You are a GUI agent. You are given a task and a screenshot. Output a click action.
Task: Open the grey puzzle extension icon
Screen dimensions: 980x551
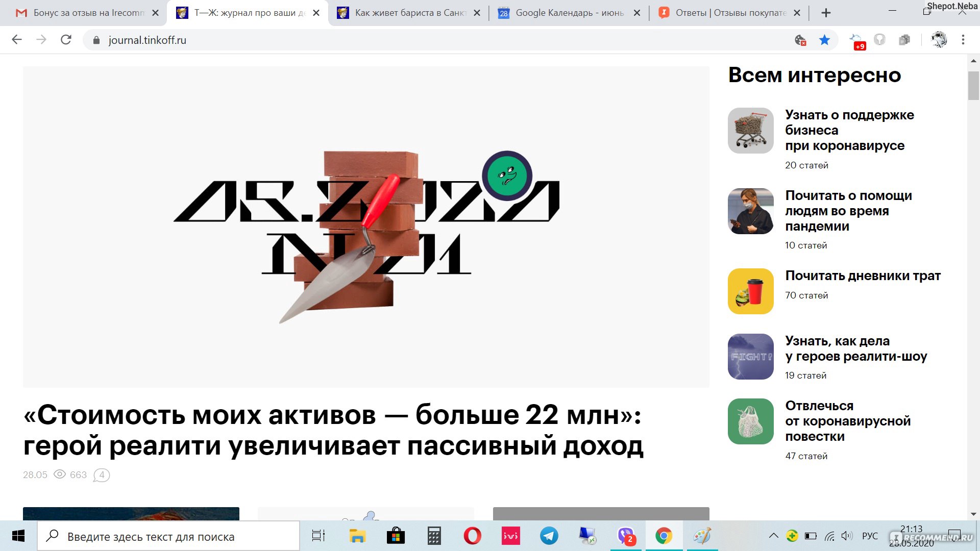904,40
